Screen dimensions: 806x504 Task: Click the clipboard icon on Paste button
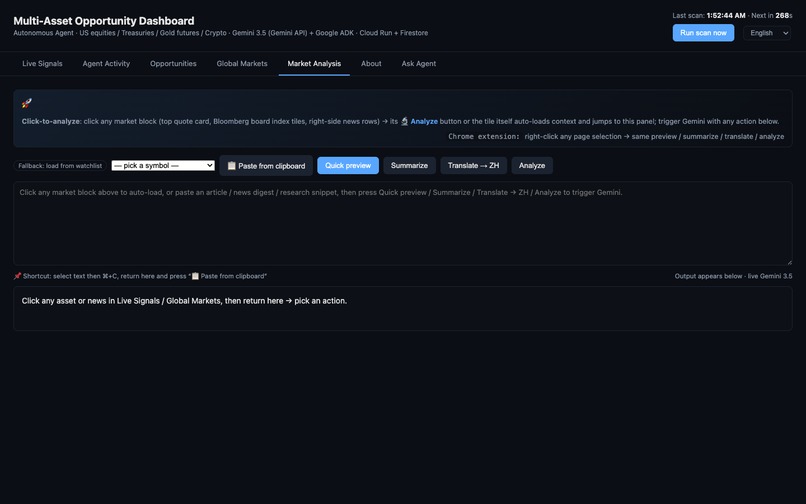pyautogui.click(x=232, y=166)
